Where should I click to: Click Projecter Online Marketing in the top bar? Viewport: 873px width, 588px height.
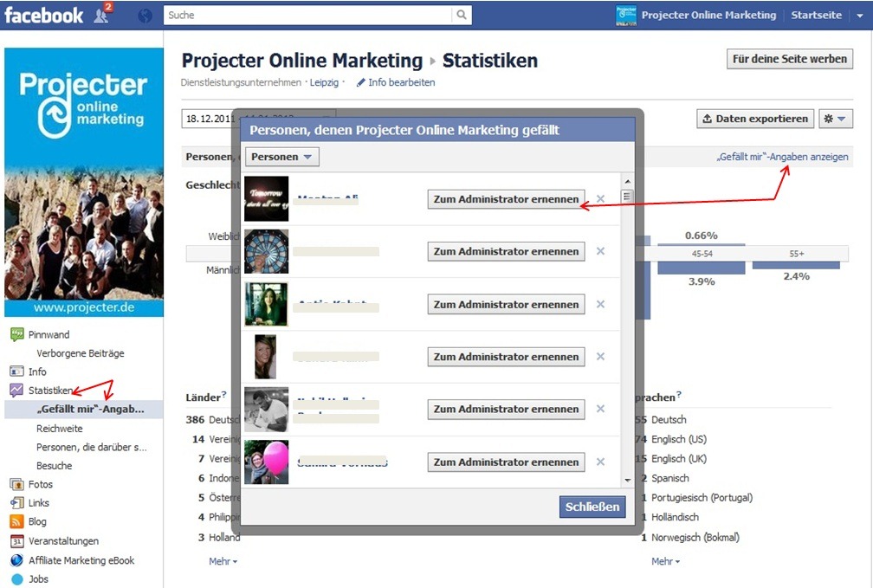tap(708, 15)
